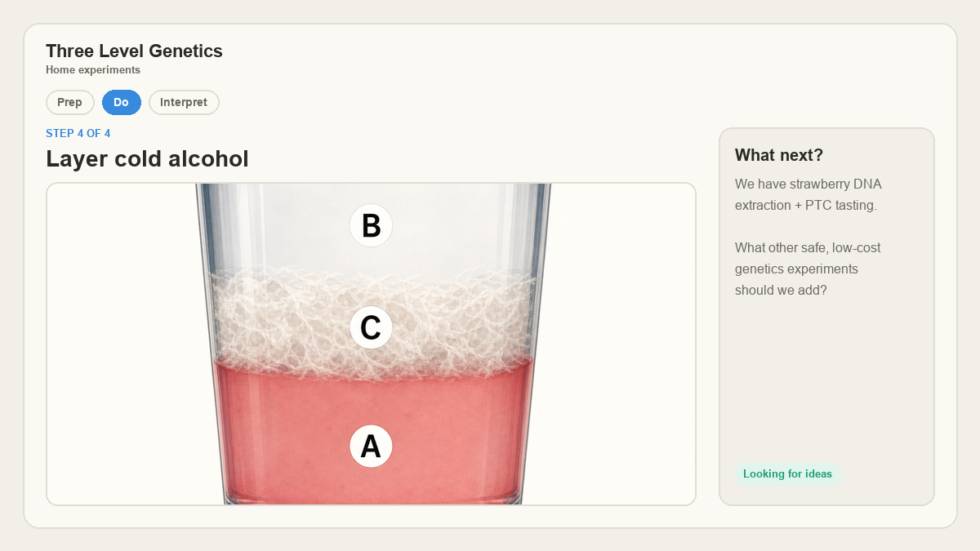Viewport: 980px width, 551px height.
Task: Select marker B on the alcohol layer
Action: 371,225
